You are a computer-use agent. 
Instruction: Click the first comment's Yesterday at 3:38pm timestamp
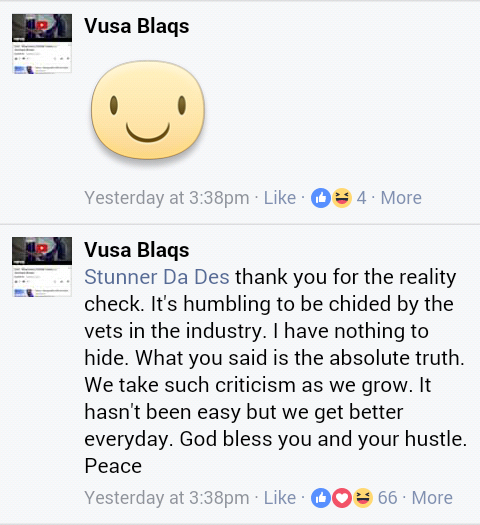pos(167,198)
